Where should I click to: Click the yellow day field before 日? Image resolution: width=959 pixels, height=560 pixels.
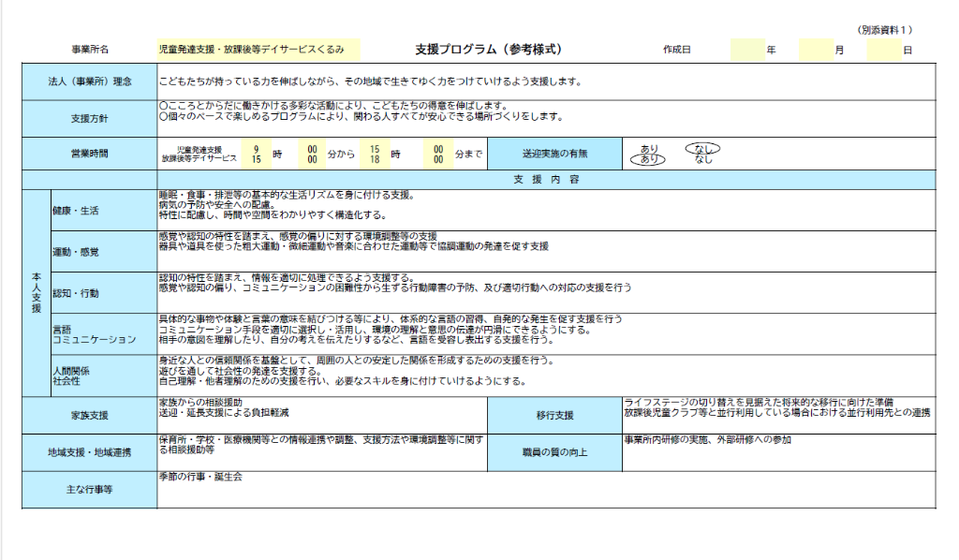[x=883, y=50]
